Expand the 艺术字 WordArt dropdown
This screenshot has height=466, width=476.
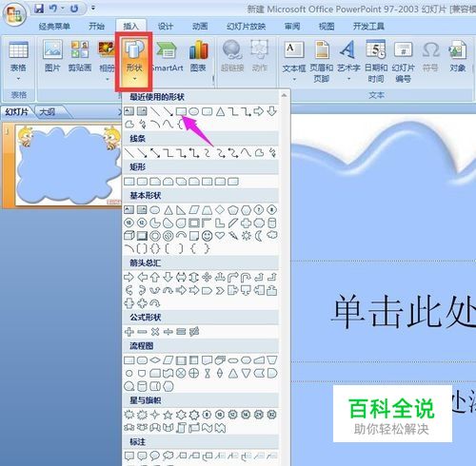[x=348, y=79]
